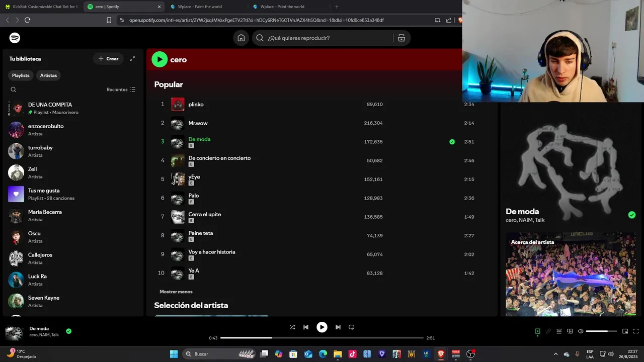
Task: Toggle saved checkmark on De moda row
Action: pos(452,142)
